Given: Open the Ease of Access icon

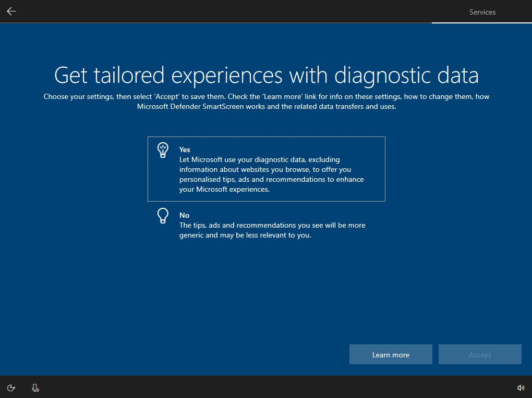Looking at the screenshot, I should 11,388.
